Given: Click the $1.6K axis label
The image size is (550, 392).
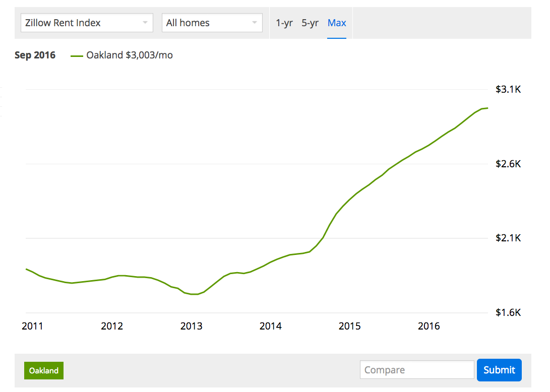Looking at the screenshot, I should click(x=508, y=312).
